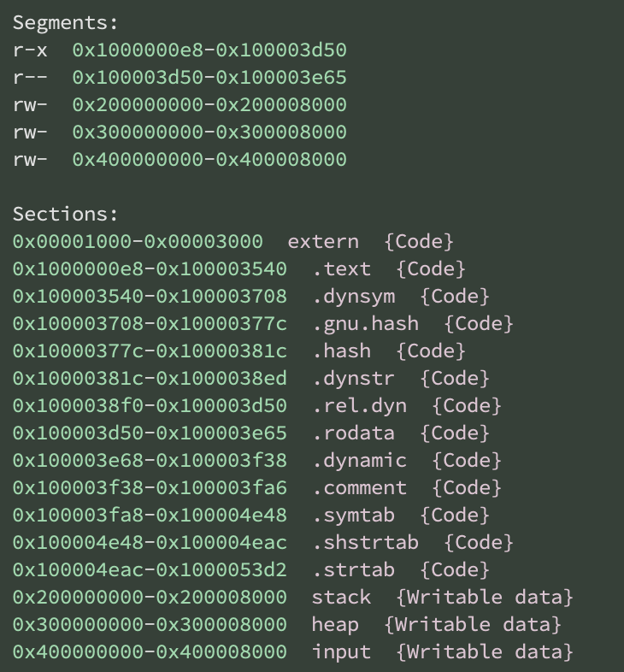This screenshot has height=672, width=624.
Task: Select the .dynamic section name
Action: pyautogui.click(x=360, y=461)
